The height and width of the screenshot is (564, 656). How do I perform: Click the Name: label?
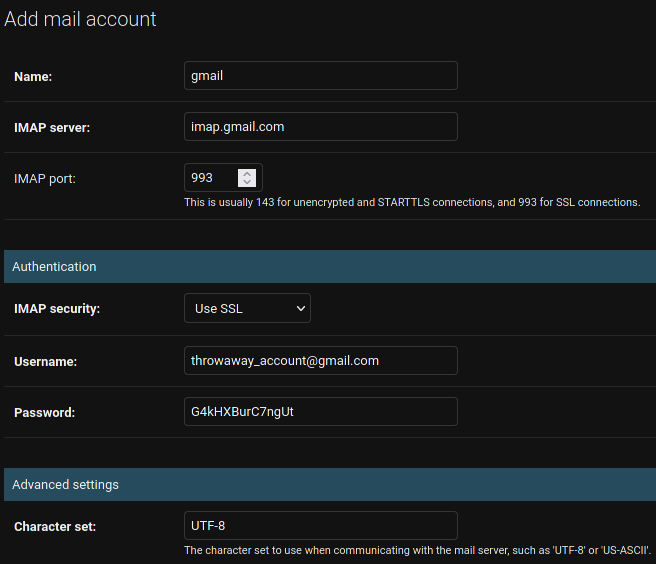coord(33,77)
